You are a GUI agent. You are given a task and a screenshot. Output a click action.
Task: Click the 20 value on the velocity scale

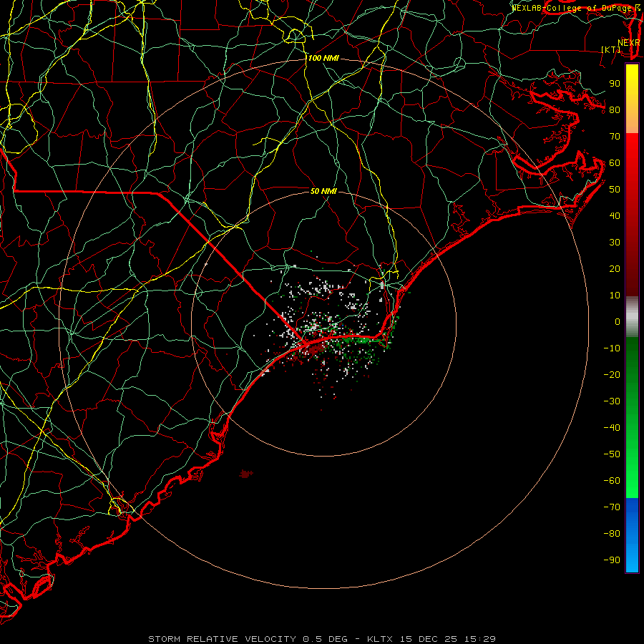pyautogui.click(x=615, y=268)
